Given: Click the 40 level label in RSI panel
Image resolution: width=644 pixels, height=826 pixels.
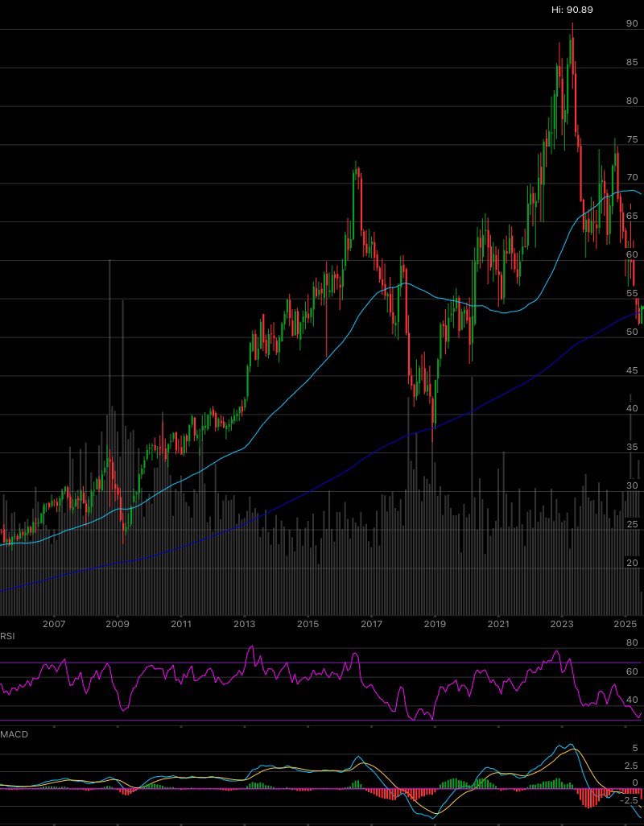Looking at the screenshot, I should pos(633,700).
